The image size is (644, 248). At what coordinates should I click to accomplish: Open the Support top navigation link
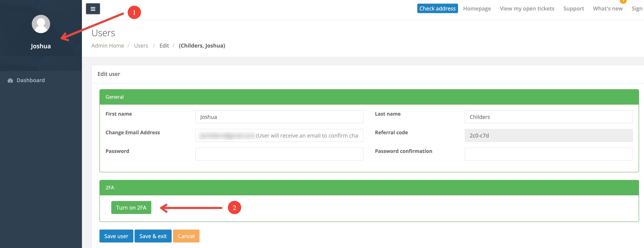tap(573, 9)
